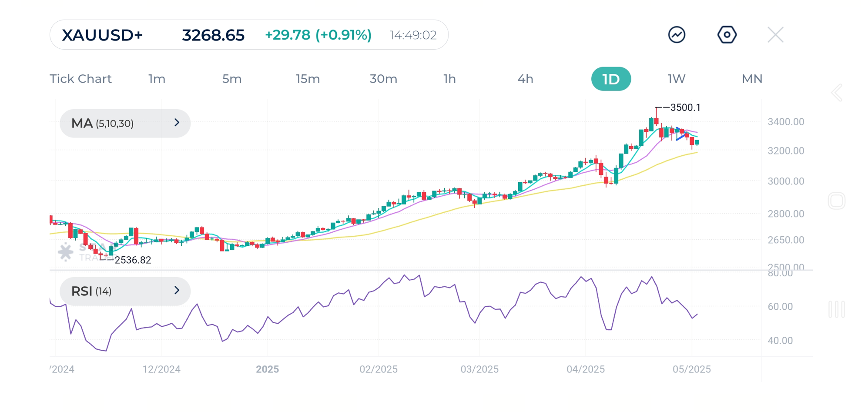868x412 pixels.
Task: Open the indicators chart icon beside settings
Action: tap(676, 34)
